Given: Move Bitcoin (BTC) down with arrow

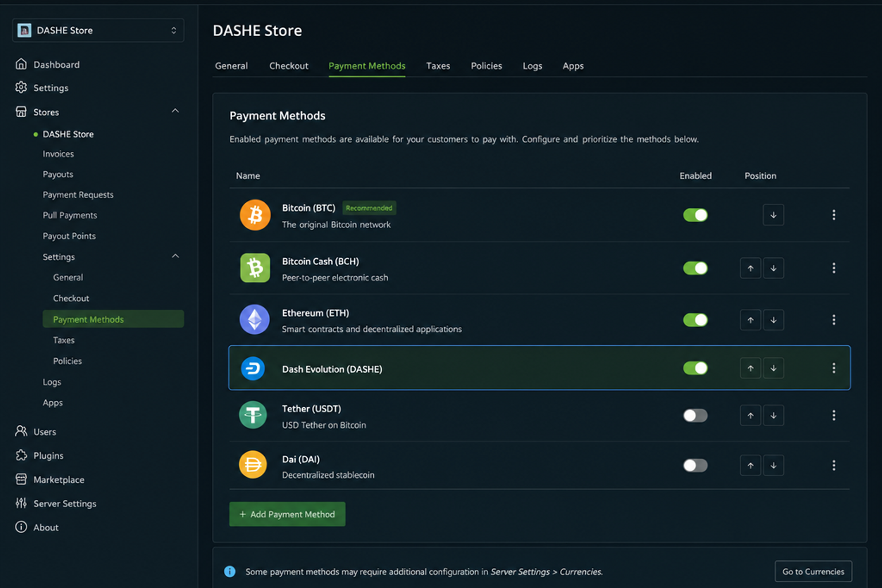Looking at the screenshot, I should [773, 215].
